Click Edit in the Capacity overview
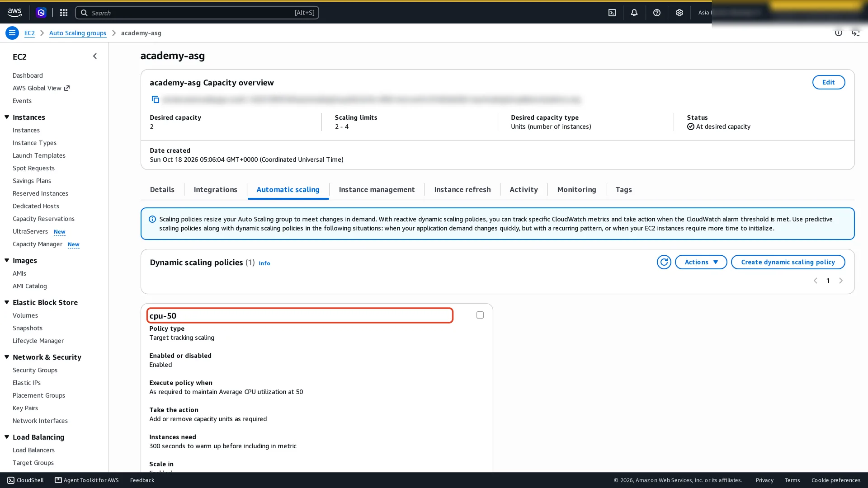This screenshot has width=868, height=488. click(x=829, y=82)
